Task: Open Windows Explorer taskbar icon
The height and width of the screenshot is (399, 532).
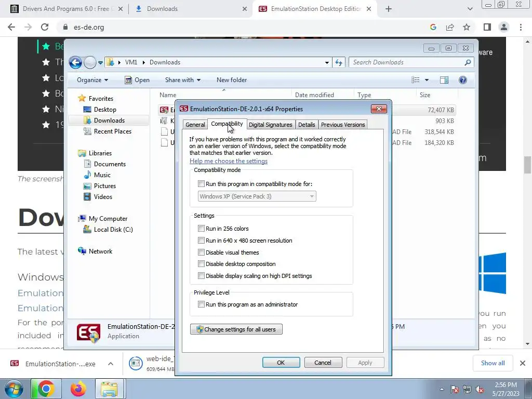Action: click(109, 389)
